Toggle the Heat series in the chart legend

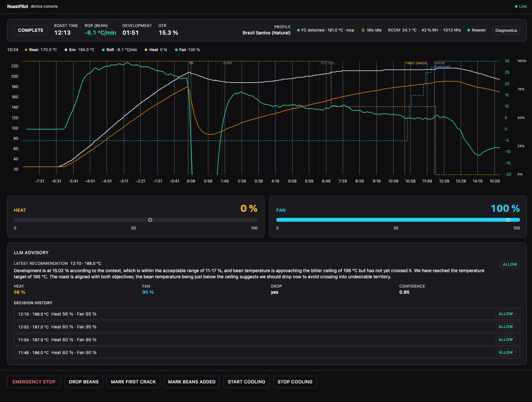[x=156, y=50]
